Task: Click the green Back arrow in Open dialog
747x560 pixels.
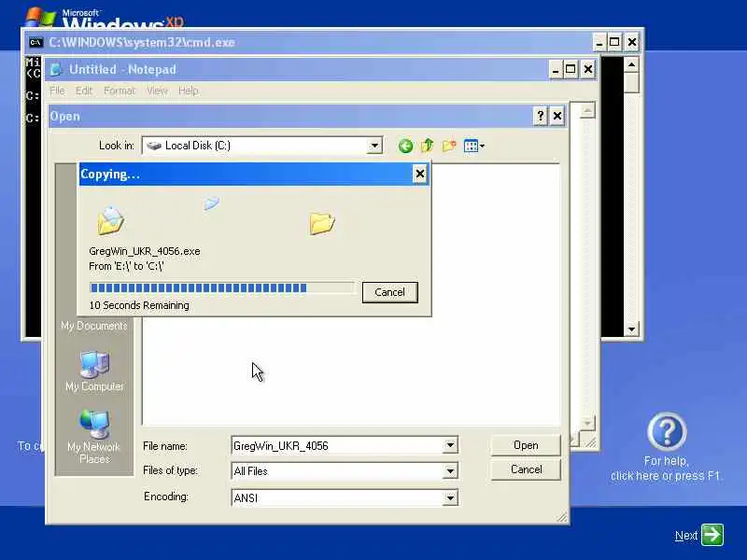Action: pyautogui.click(x=405, y=146)
